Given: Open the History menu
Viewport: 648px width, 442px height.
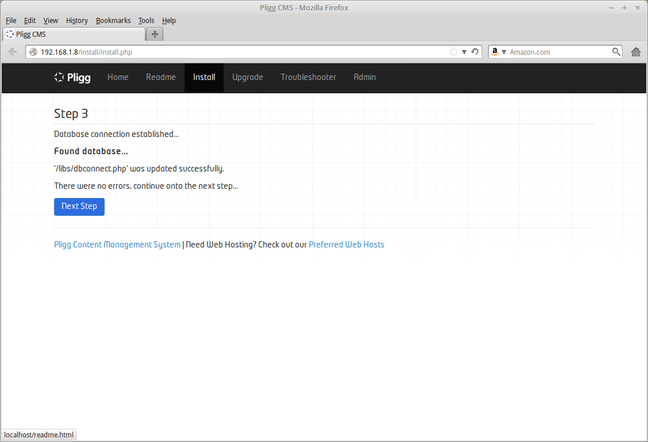Looking at the screenshot, I should point(77,21).
